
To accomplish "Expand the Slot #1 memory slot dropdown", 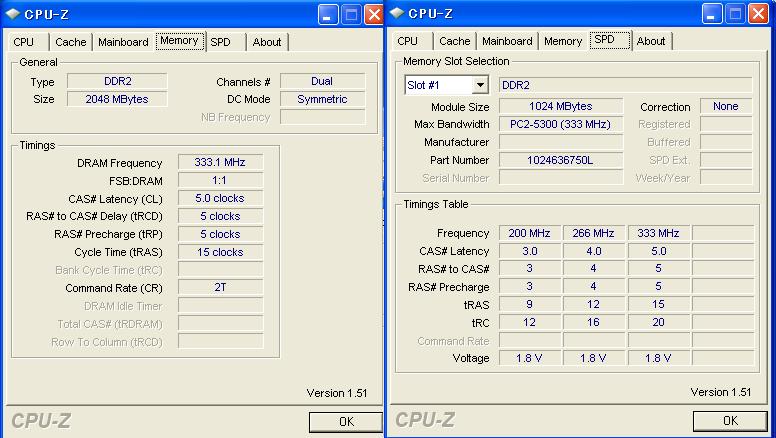I will [x=480, y=85].
